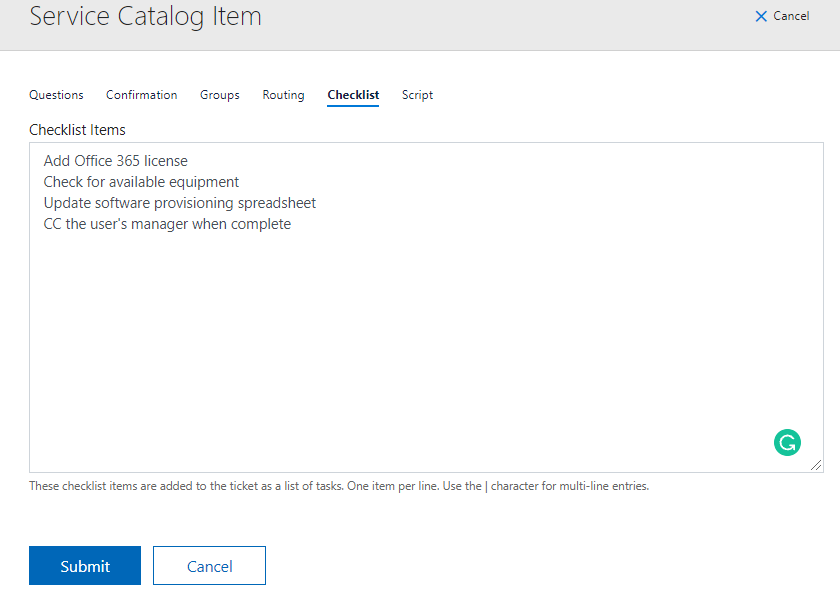Submit the service catalog item

85,566
